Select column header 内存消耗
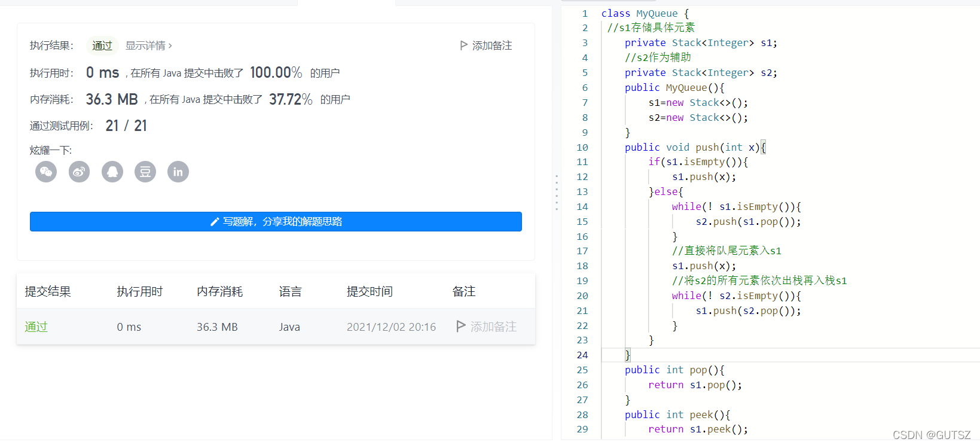This screenshot has height=445, width=980. 220,291
